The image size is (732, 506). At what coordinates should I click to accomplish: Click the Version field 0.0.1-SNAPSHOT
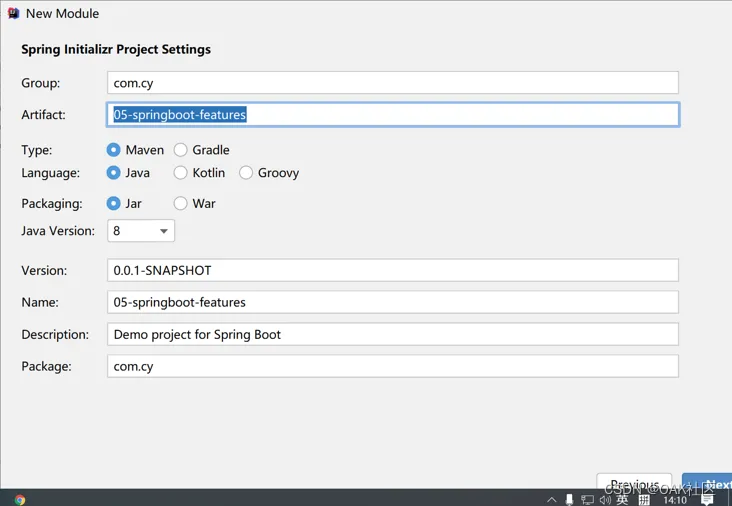pyautogui.click(x=392, y=270)
